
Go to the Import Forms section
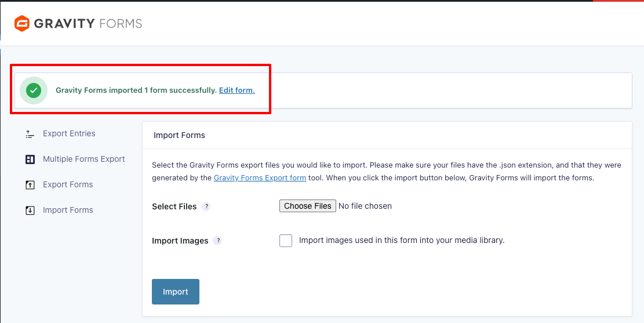68,210
